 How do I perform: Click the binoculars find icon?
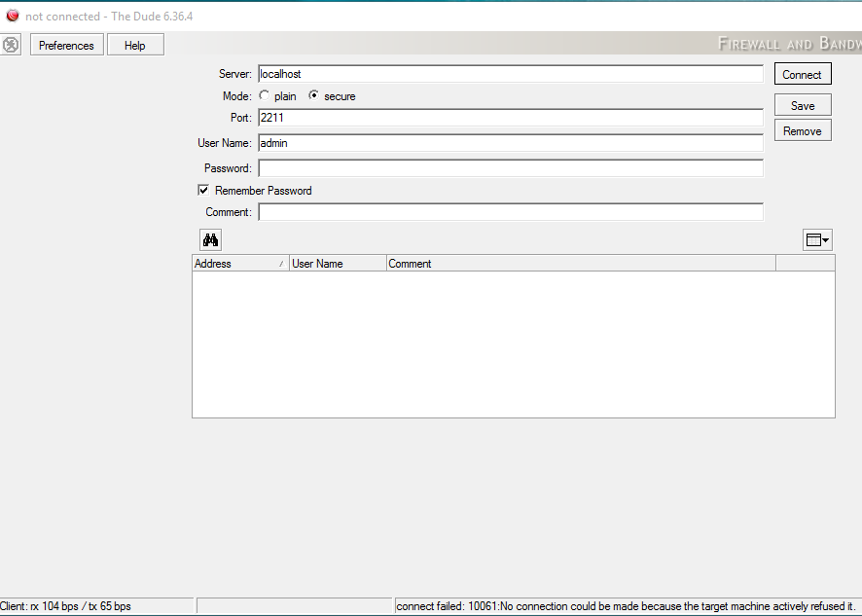210,239
